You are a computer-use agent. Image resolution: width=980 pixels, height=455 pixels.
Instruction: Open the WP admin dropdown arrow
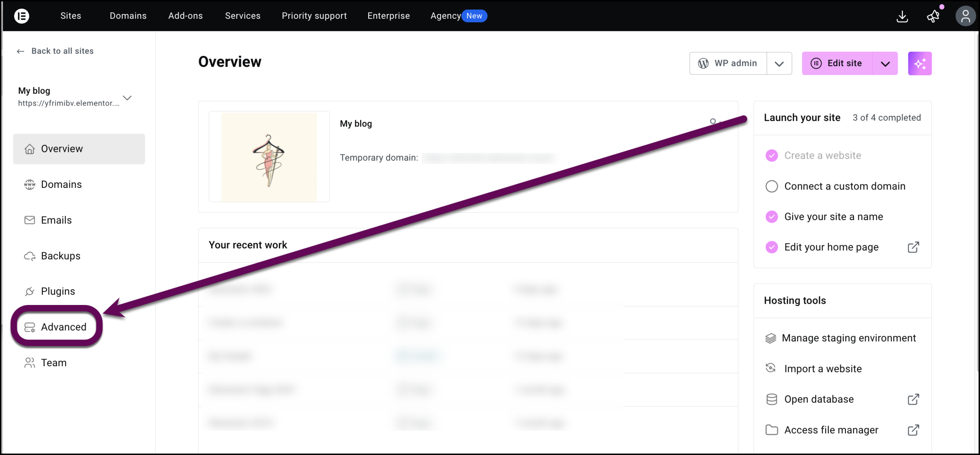point(779,63)
